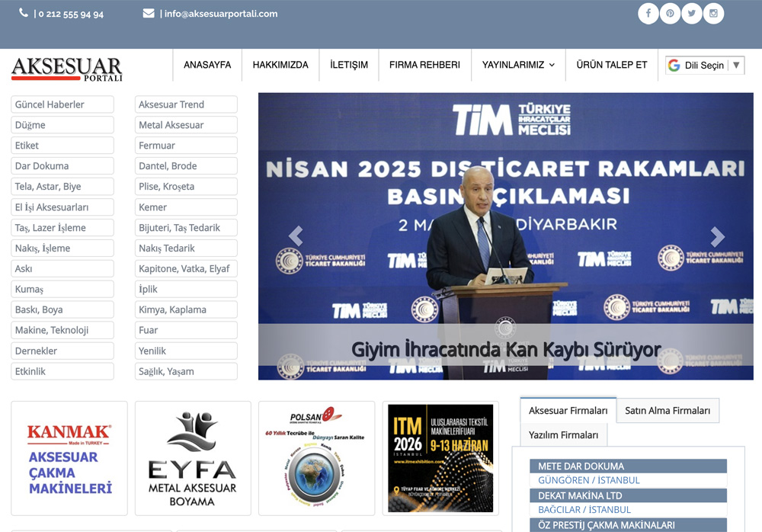The height and width of the screenshot is (532, 762).
Task: Expand the Yayınlarımız dropdown menu
Action: pos(518,65)
